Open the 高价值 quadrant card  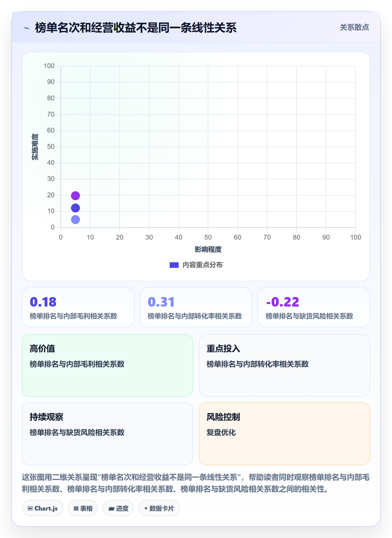(x=108, y=365)
